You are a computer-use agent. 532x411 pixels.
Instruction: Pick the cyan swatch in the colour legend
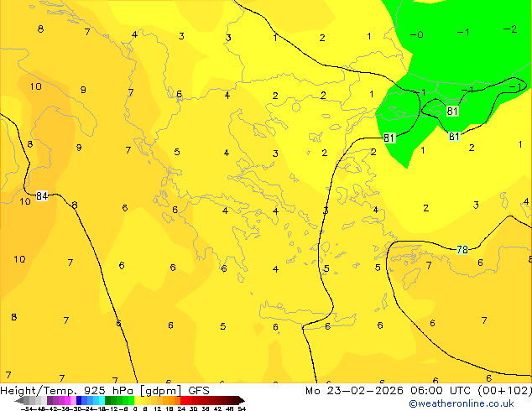[102, 401]
